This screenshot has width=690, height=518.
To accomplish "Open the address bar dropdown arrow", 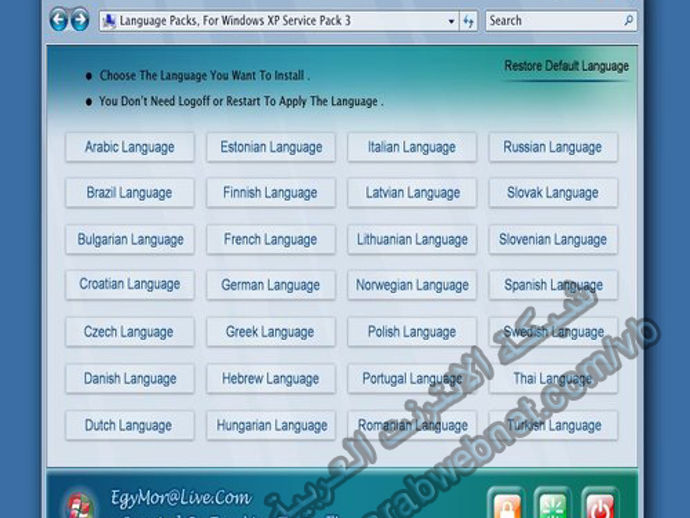I will (x=451, y=21).
